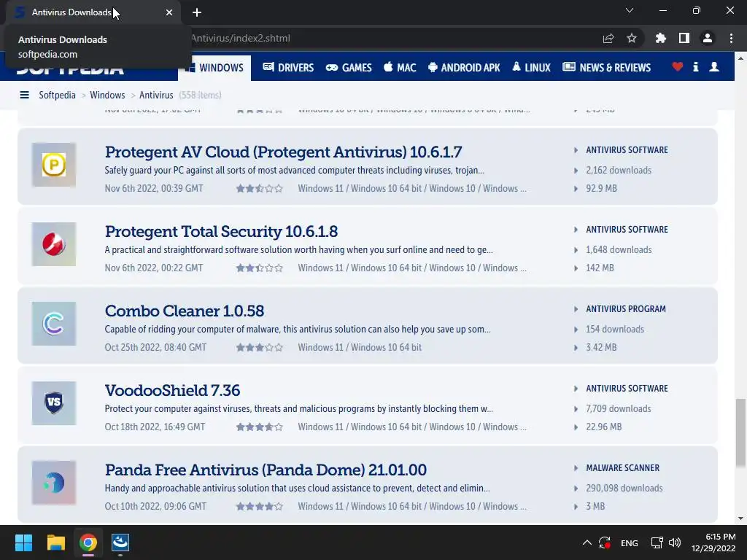This screenshot has height=560, width=747.
Task: Click the VoodooShield star rating
Action: coord(260,427)
